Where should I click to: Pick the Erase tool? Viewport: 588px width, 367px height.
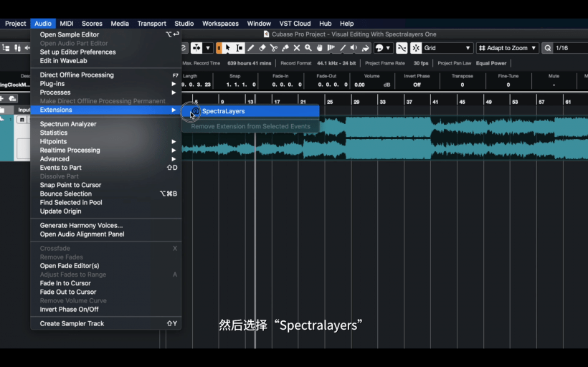coord(262,48)
